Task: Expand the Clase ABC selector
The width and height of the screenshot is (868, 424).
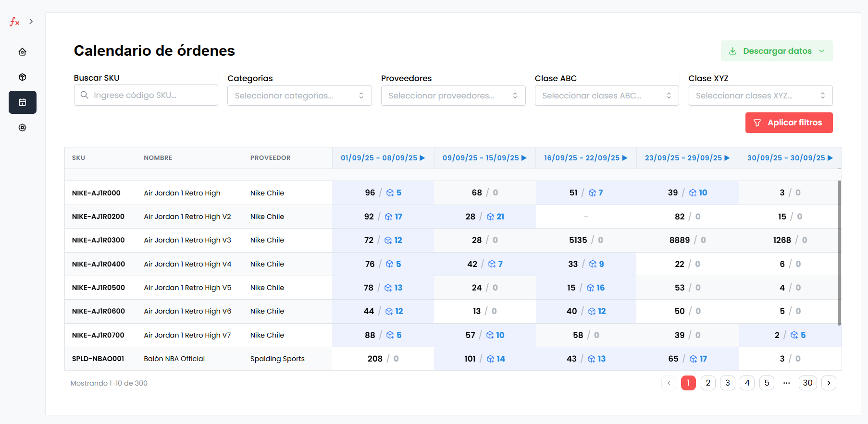Action: pos(607,96)
